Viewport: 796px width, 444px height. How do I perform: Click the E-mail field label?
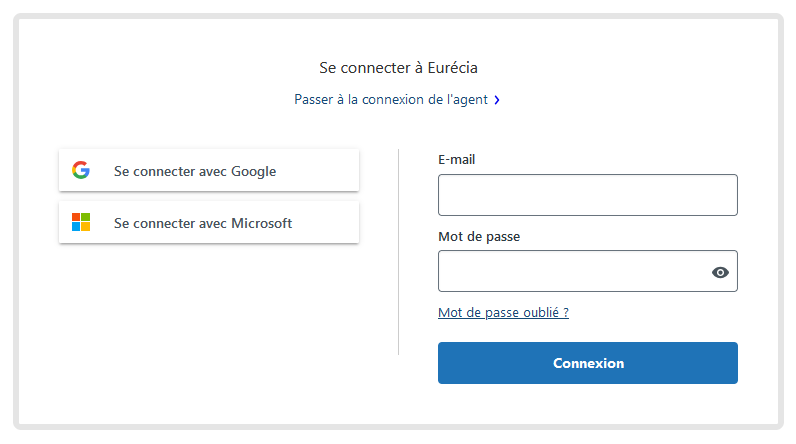(456, 159)
